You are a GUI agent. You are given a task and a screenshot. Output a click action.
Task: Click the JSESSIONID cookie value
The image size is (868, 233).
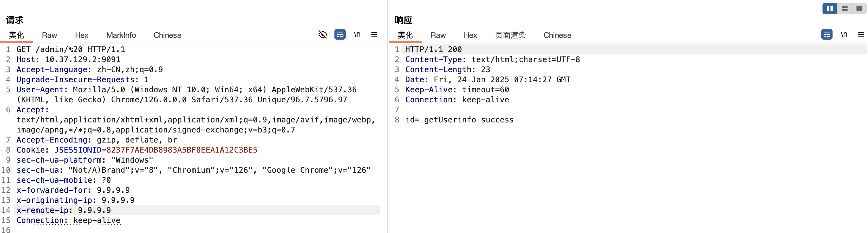click(x=182, y=150)
